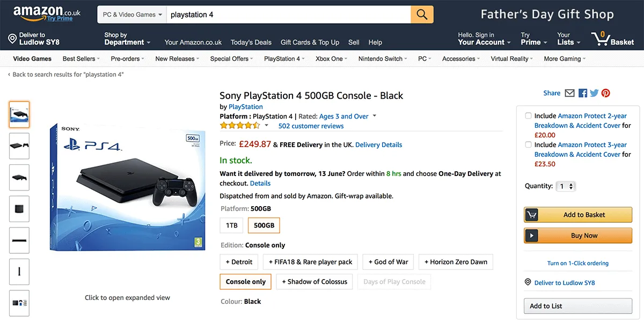Image resolution: width=644 pixels, height=322 pixels.
Task: Click the Add to Basket button
Action: coord(578,215)
